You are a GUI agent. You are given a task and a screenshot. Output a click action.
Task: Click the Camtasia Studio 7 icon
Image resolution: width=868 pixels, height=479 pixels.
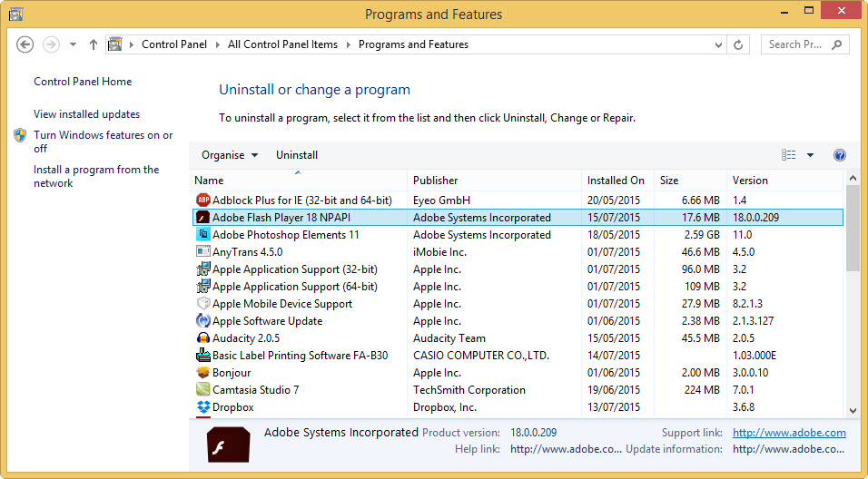(x=203, y=389)
